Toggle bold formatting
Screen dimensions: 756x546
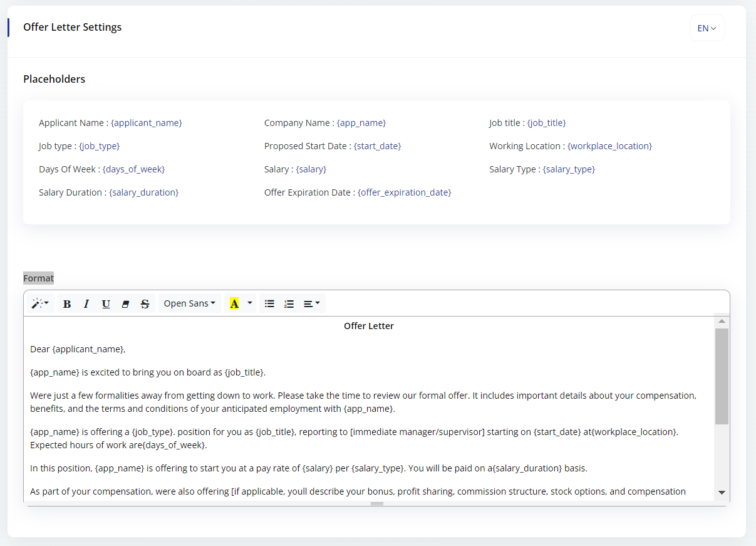67,303
